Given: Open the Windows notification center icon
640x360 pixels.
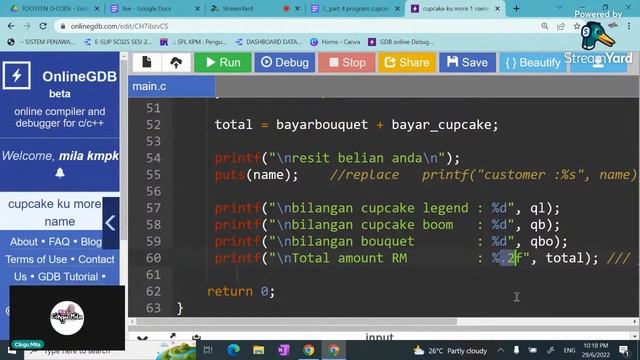Looking at the screenshot, I should point(624,351).
